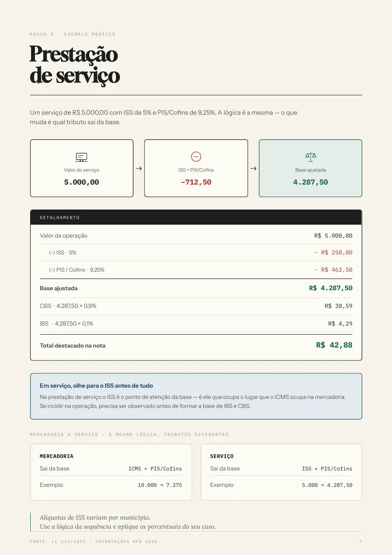Click arrow between Valor do serviço and ISS cards
The height and width of the screenshot is (555, 392).
[138, 169]
